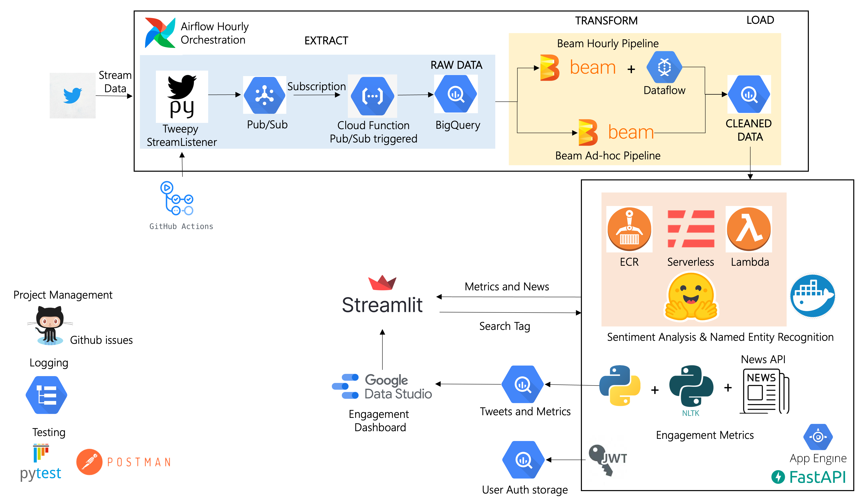Click the blue Twitter bird icon
The width and height of the screenshot is (868, 503).
click(x=73, y=95)
